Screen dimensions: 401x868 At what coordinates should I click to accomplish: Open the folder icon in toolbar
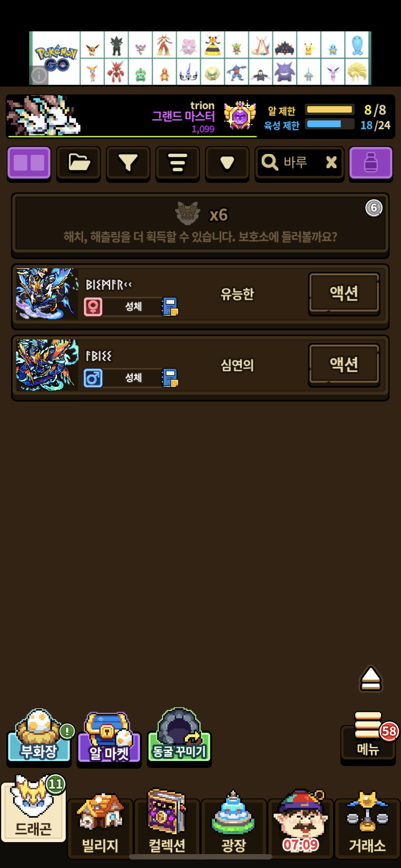click(78, 163)
